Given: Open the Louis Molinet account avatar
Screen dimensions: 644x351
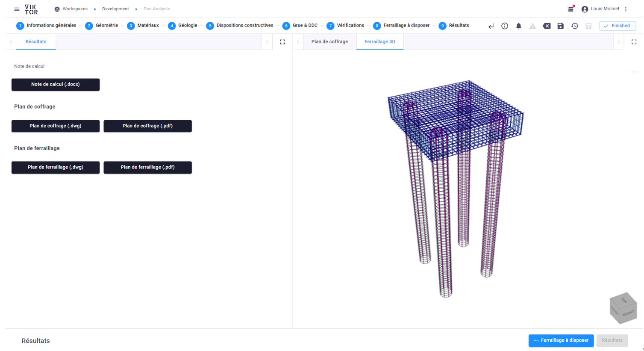Looking at the screenshot, I should tap(584, 9).
